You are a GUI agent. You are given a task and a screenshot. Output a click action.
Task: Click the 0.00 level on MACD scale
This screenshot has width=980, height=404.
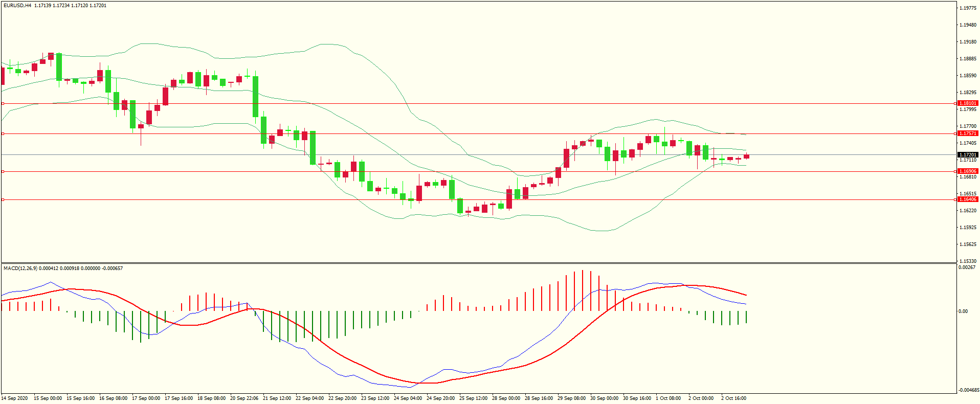963,311
